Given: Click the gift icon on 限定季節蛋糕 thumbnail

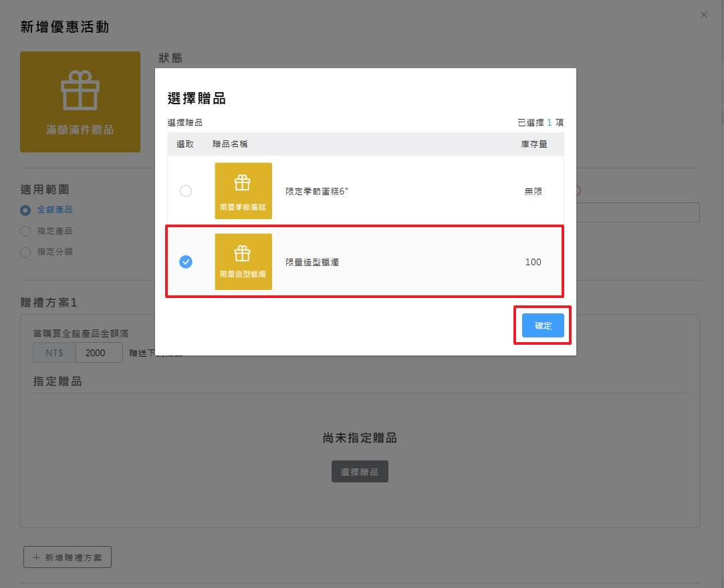Looking at the screenshot, I should click(243, 183).
